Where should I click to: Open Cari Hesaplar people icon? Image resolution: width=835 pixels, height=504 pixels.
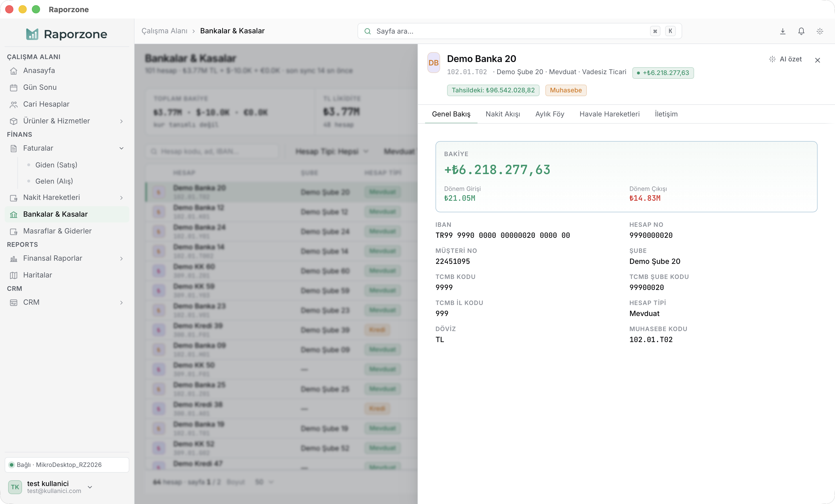pos(14,105)
